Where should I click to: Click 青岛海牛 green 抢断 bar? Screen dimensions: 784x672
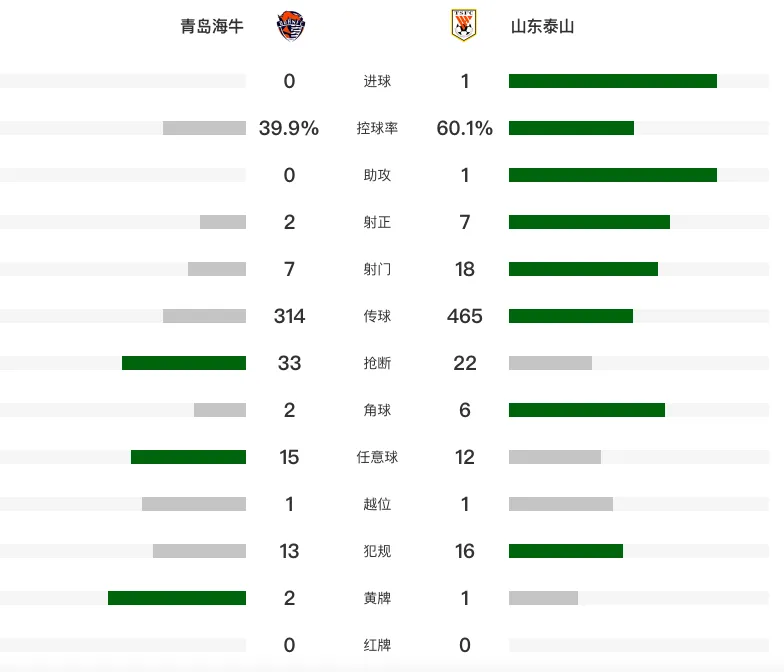(184, 363)
